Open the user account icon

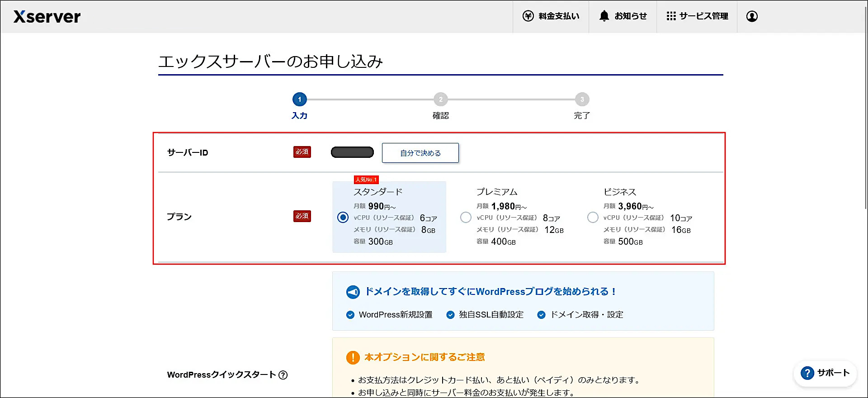pyautogui.click(x=752, y=16)
